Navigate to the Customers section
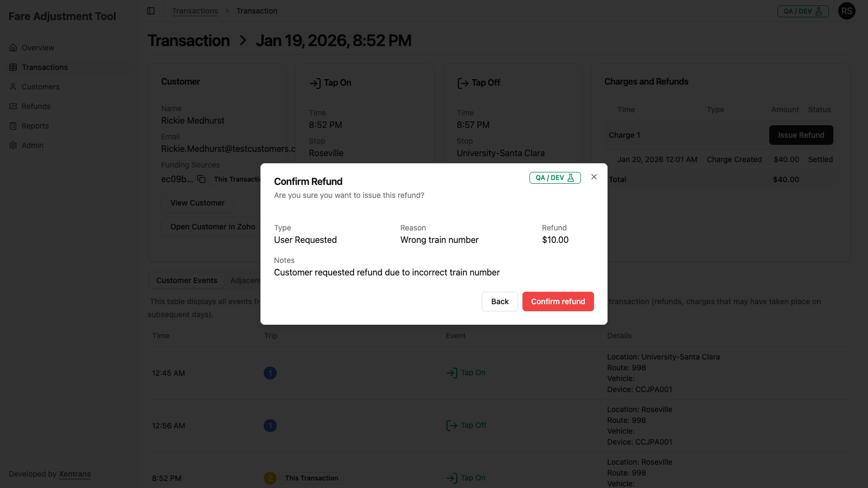868x488 pixels. tap(40, 86)
